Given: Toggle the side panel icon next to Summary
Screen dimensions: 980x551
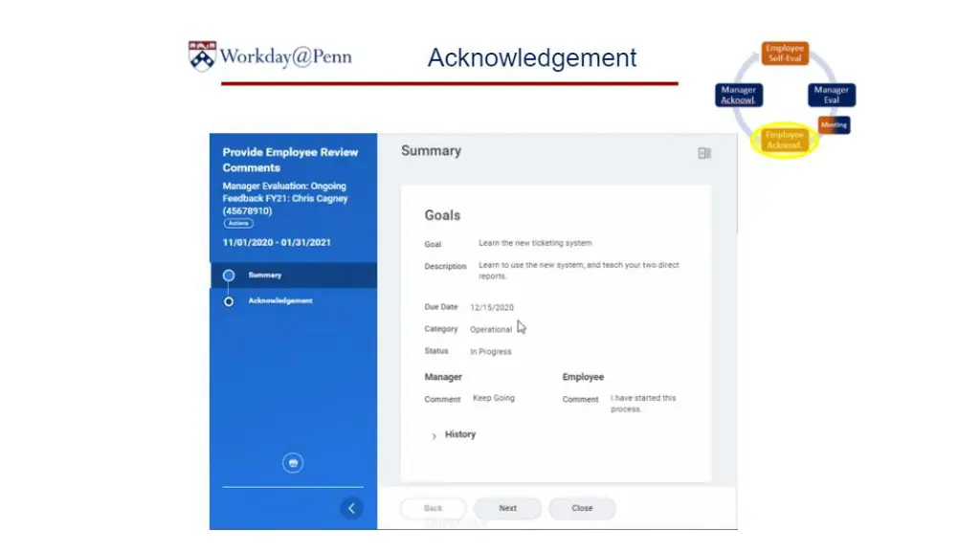Looking at the screenshot, I should (x=704, y=153).
